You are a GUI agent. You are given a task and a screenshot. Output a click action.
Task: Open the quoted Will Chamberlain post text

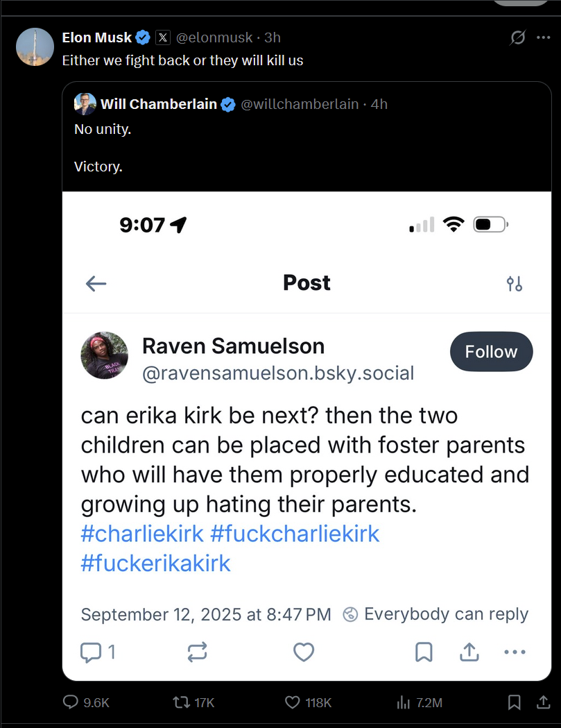103,148
